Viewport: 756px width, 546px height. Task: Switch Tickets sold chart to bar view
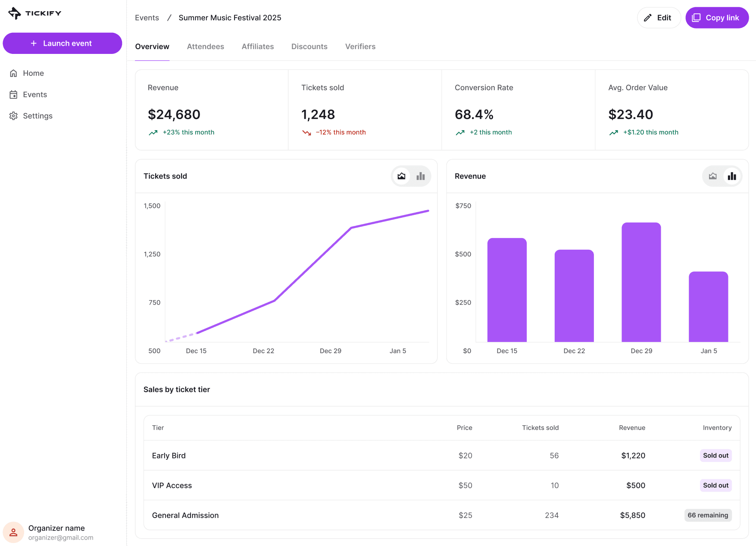tap(421, 176)
